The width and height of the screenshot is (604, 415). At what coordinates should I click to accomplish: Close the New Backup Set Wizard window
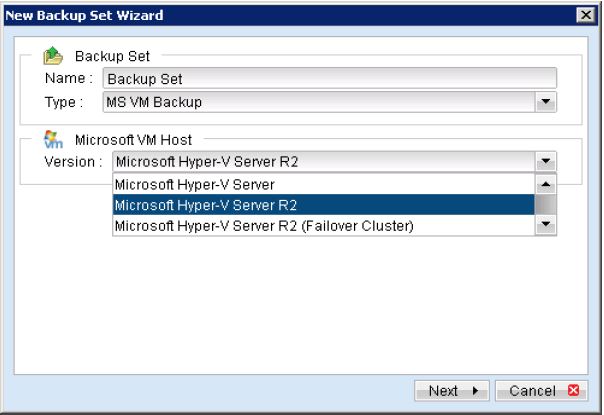click(586, 15)
